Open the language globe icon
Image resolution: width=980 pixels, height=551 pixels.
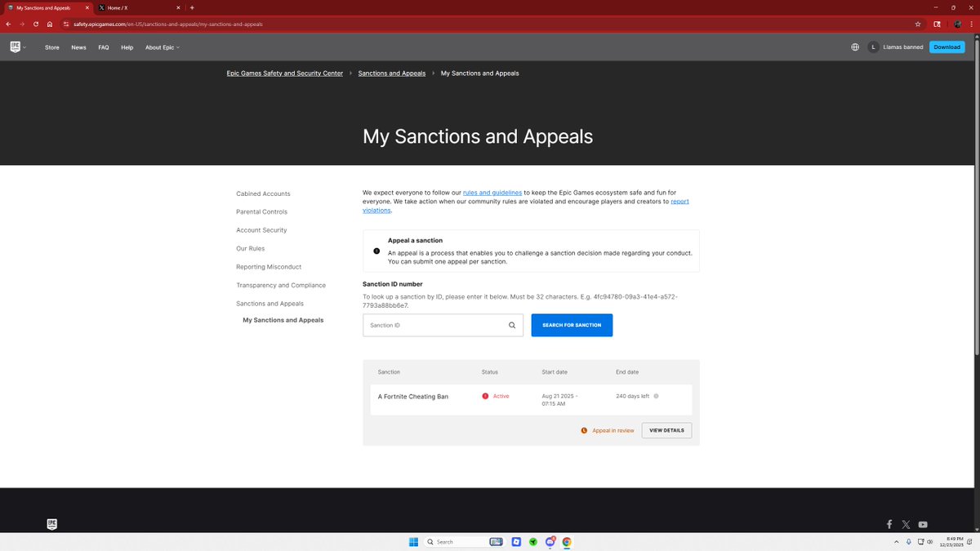coord(855,47)
